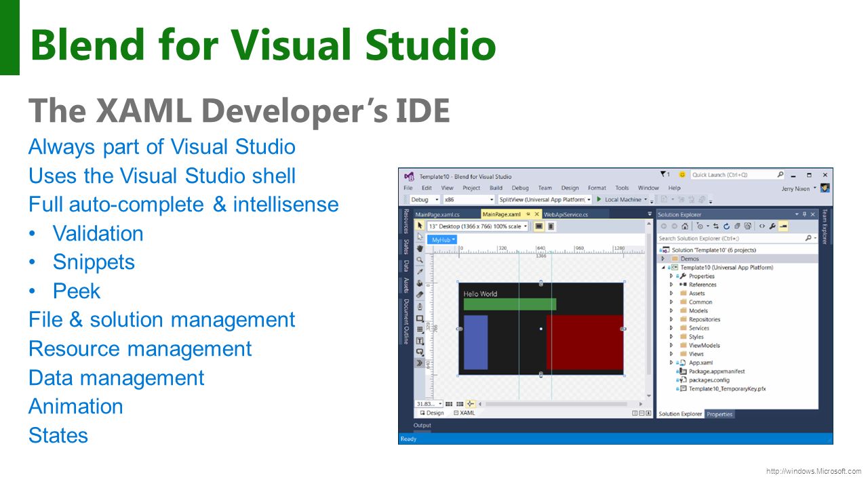This screenshot has height=488, width=868.
Task: Select the blue rectangle on canvas
Action: [475, 342]
